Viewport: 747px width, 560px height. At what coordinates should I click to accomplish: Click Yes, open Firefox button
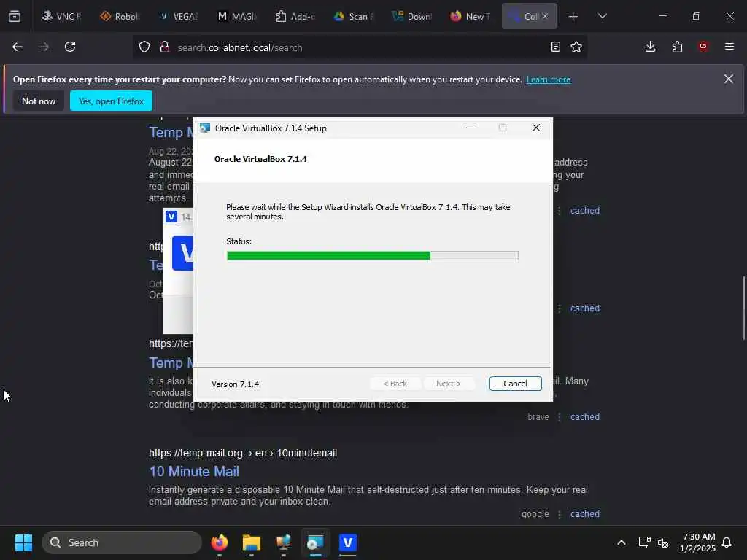111,101
